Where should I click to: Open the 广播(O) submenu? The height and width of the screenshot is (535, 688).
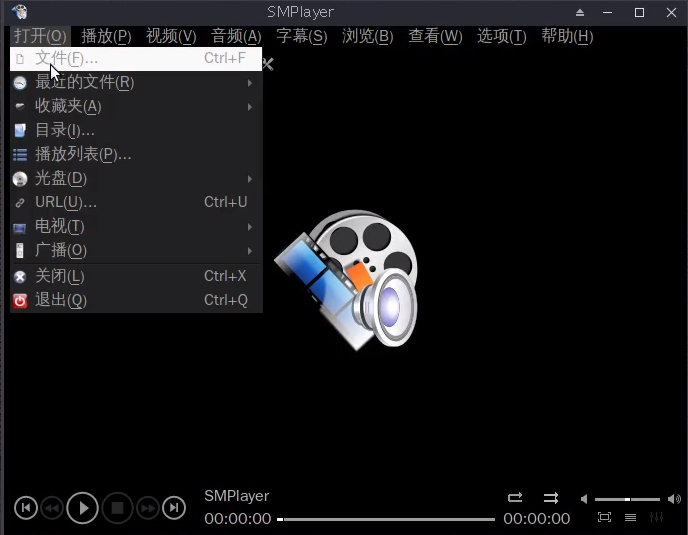pyautogui.click(x=136, y=251)
